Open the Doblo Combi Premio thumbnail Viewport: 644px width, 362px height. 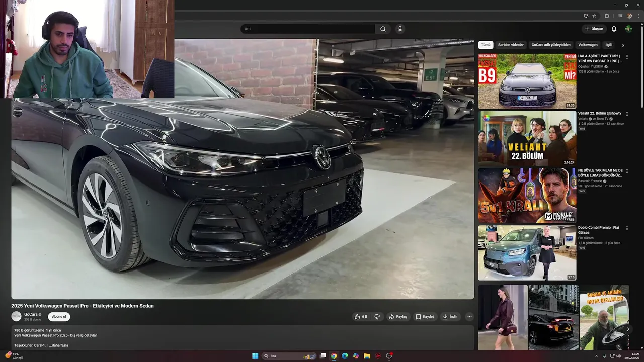[x=527, y=253]
